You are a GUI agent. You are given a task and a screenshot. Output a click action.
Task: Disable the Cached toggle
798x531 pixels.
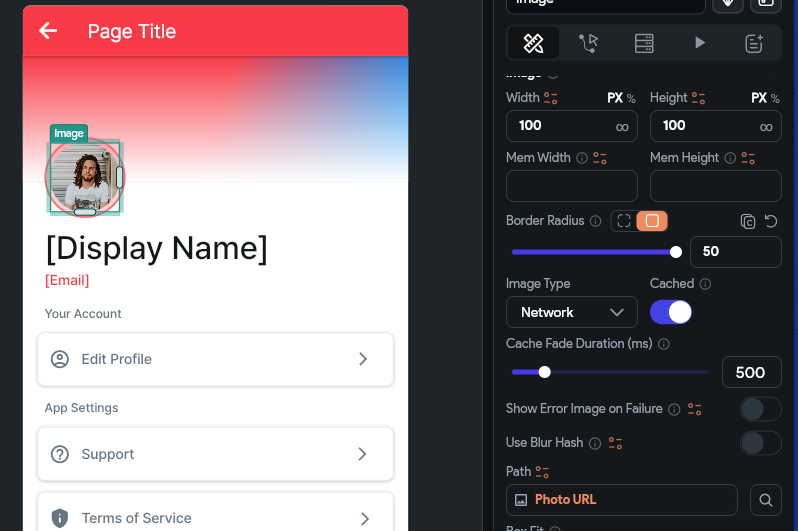[671, 312]
